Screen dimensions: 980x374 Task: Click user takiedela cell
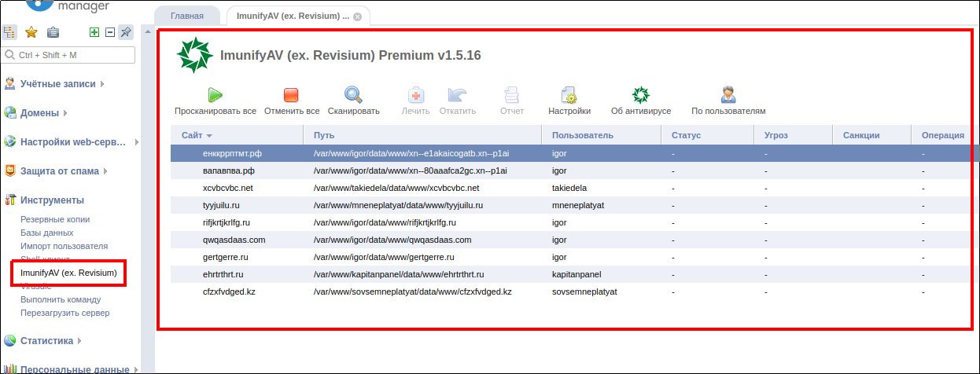pyautogui.click(x=569, y=188)
